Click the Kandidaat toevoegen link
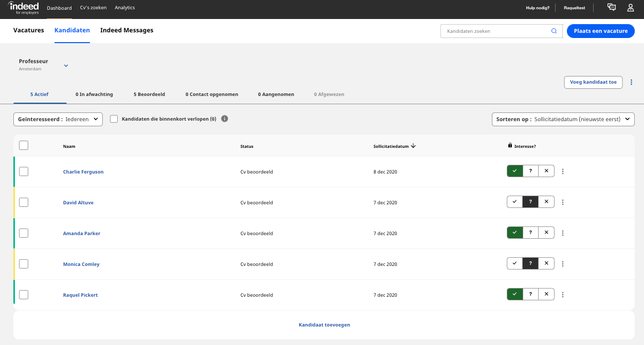Viewport: 644px width, 345px height. [324, 325]
